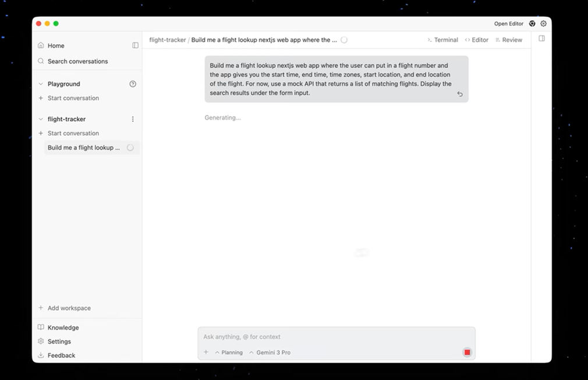Open the Home page from sidebar
588x380 pixels.
click(56, 45)
